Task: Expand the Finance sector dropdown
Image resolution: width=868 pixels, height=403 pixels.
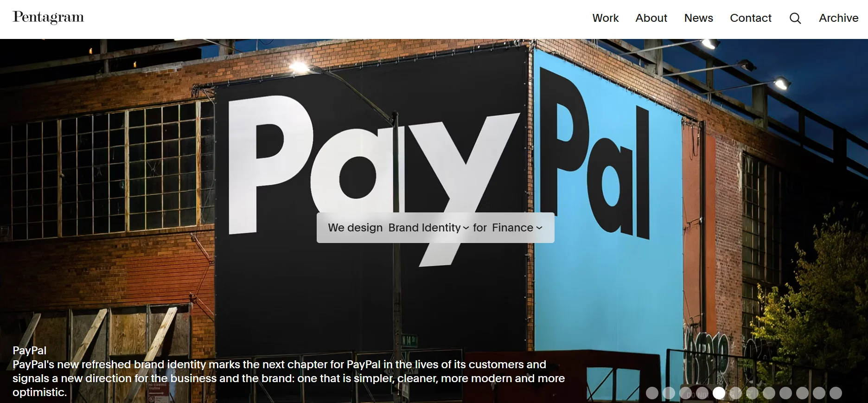Action: coord(517,228)
